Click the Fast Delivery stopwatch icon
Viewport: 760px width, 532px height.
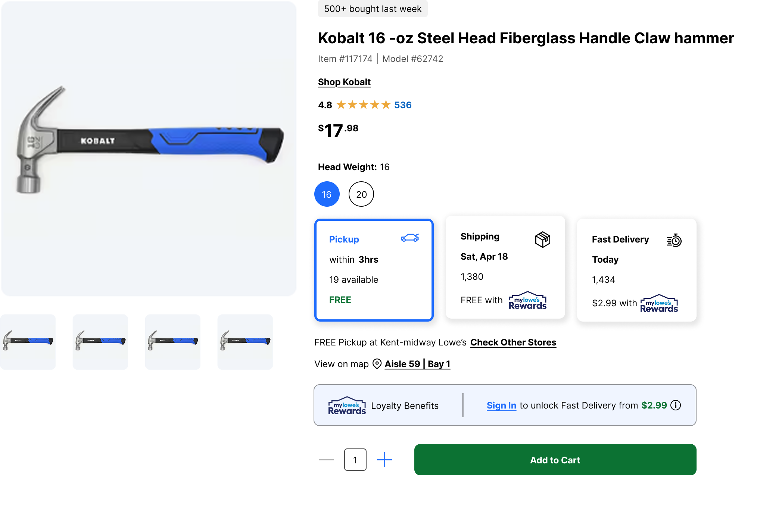coord(674,240)
